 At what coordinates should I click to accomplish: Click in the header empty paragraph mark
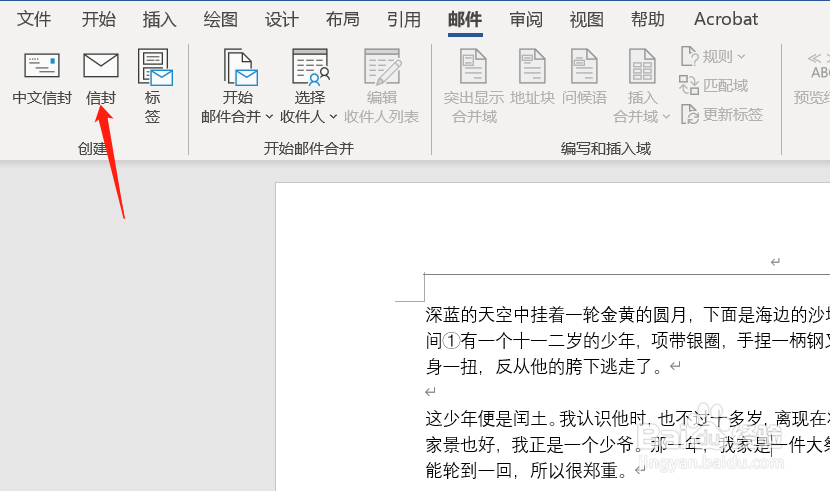click(x=775, y=262)
